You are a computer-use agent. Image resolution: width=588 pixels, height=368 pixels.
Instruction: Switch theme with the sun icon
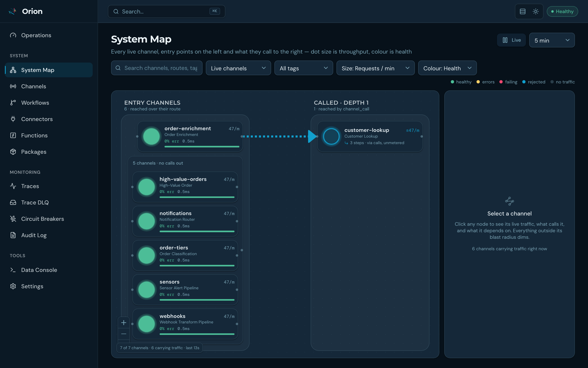pos(536,11)
